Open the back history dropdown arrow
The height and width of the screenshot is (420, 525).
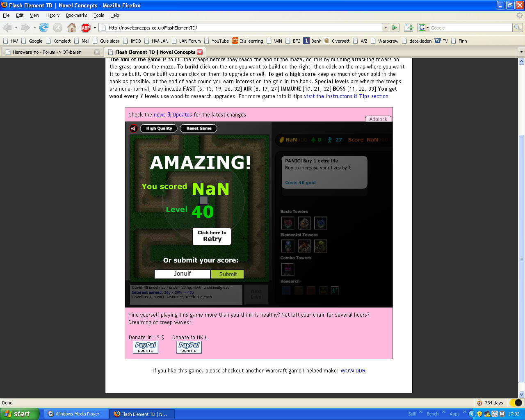click(x=16, y=28)
